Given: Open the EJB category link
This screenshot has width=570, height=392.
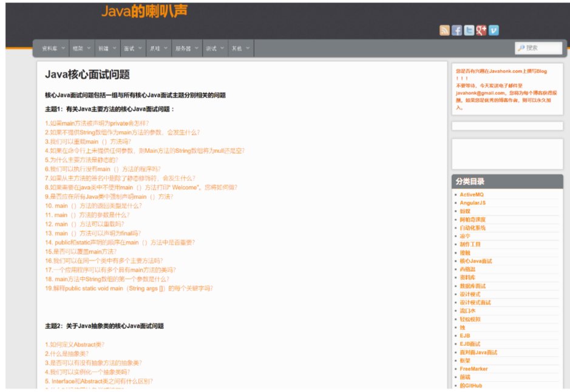Looking at the screenshot, I should [x=464, y=336].
